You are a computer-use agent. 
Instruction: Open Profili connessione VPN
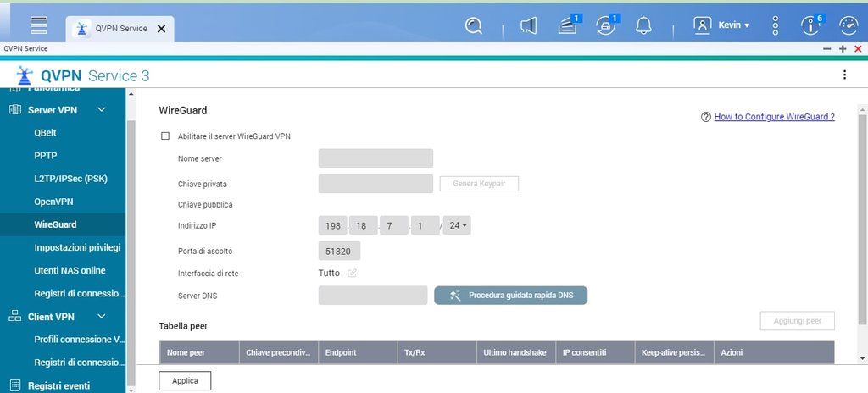[x=79, y=340]
